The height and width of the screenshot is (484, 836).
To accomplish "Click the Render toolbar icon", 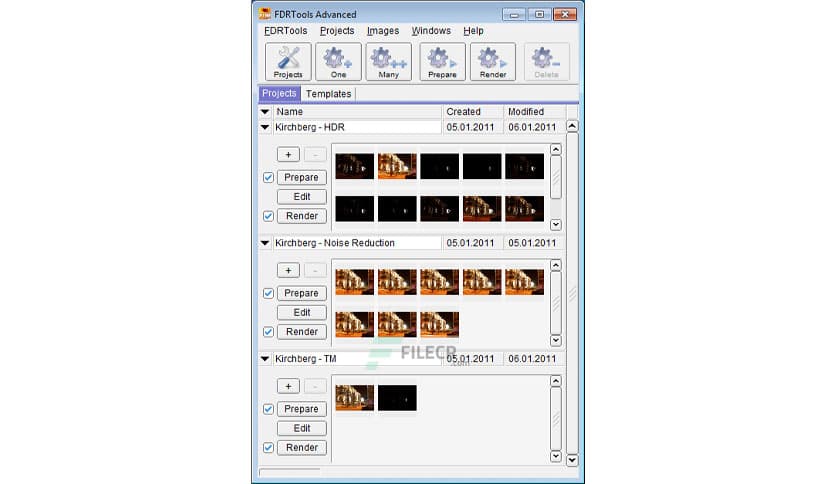I will [493, 62].
